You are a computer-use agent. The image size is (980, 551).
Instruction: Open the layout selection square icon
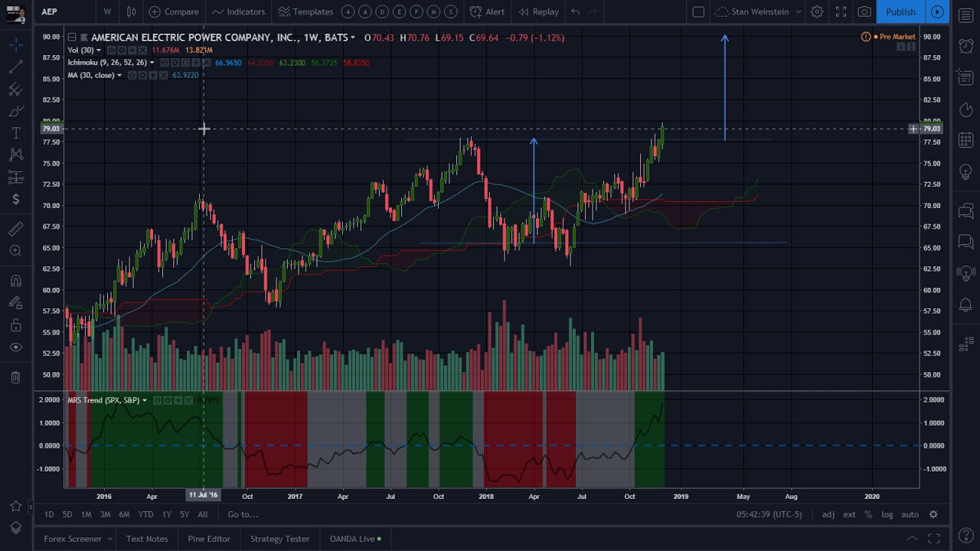(698, 11)
